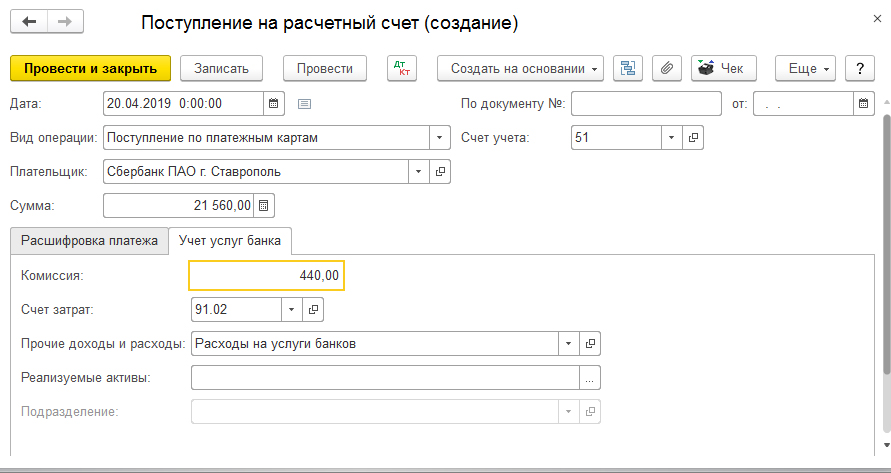Expand Прочие доходы и расходы dropdown
This screenshot has height=473, width=891.
click(x=568, y=344)
